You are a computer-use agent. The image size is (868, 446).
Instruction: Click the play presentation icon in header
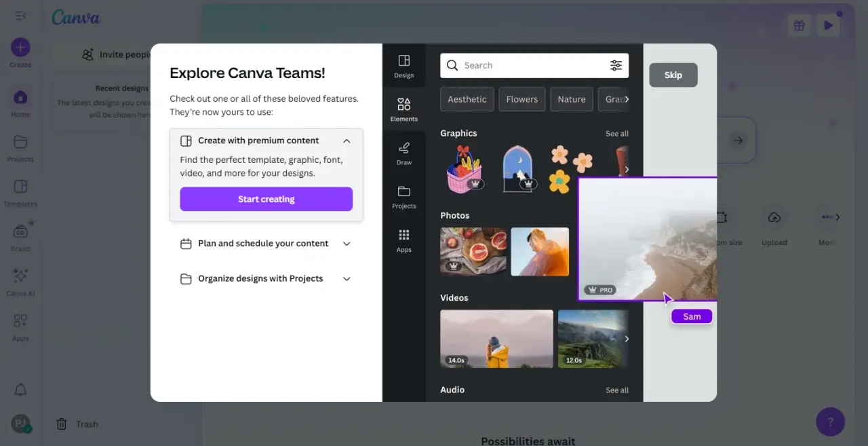[828, 26]
